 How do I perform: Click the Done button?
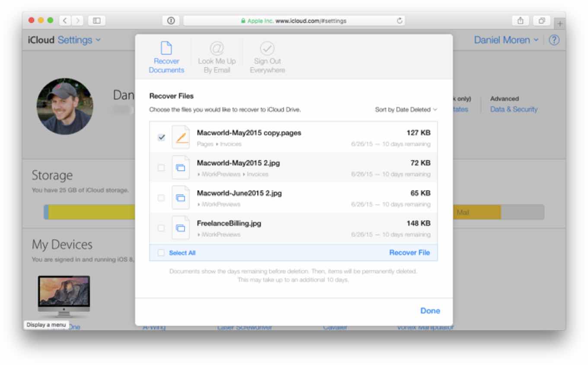coord(430,311)
